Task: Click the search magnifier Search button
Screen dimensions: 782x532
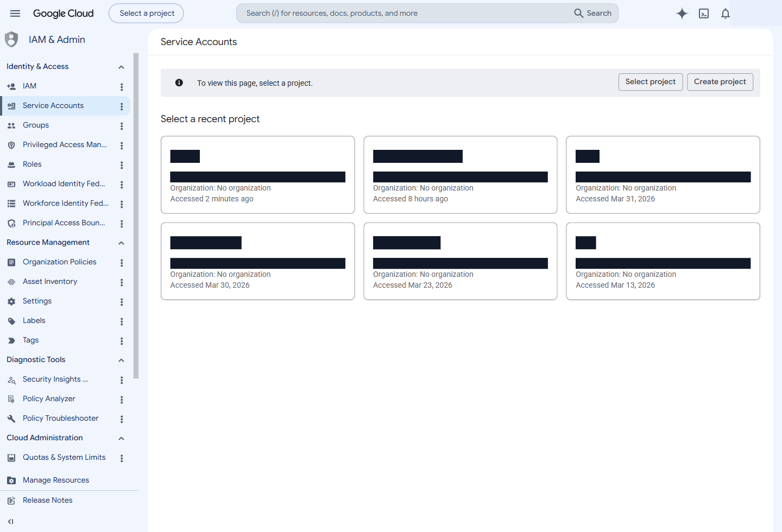Action: point(593,13)
